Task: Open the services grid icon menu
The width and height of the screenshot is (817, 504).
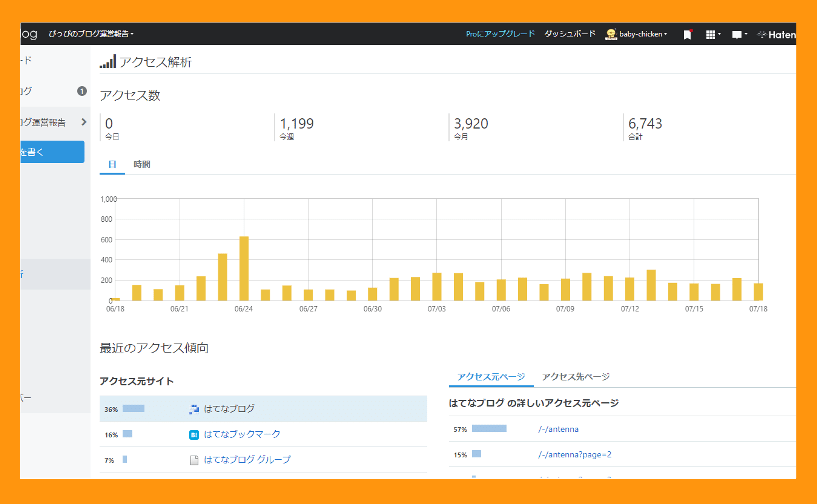Action: [x=710, y=34]
